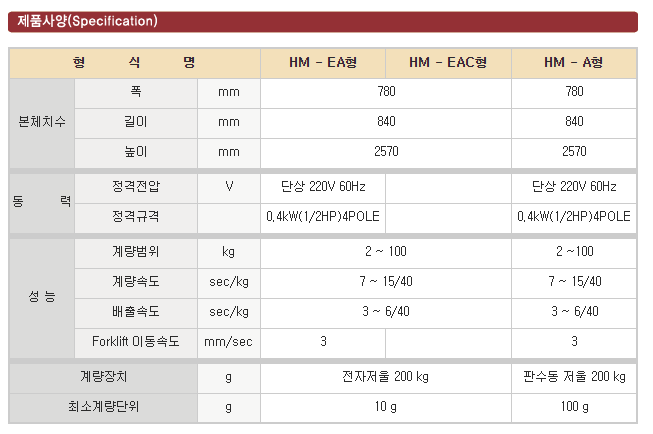Screen dimensions: 653x434
Task: Click the Forklift 이동속도 row label
Action: pyautogui.click(x=136, y=342)
